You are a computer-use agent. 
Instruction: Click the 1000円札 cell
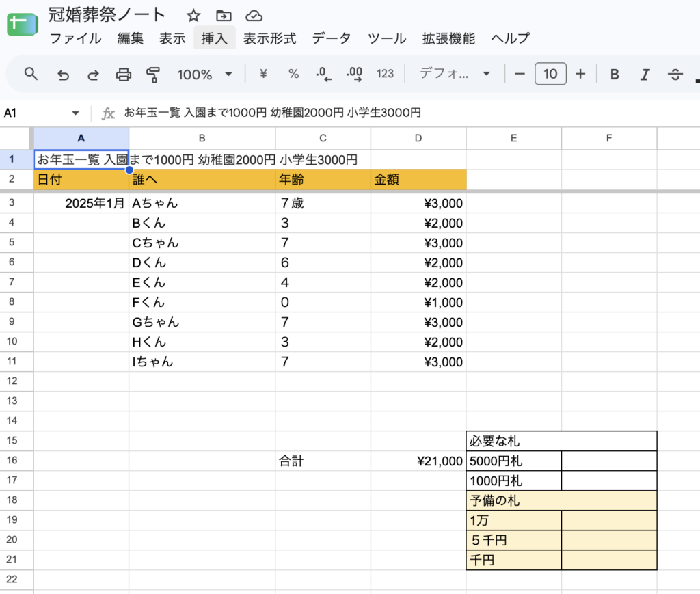click(514, 481)
